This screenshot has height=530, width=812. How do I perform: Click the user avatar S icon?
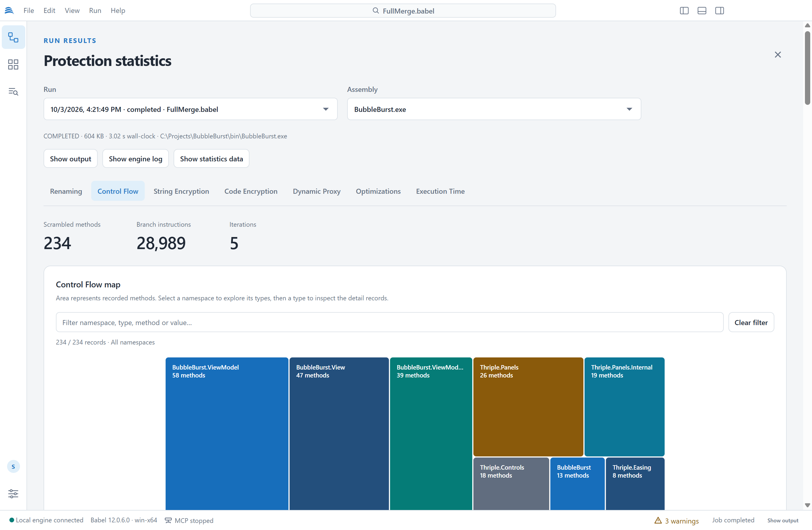pyautogui.click(x=13, y=466)
